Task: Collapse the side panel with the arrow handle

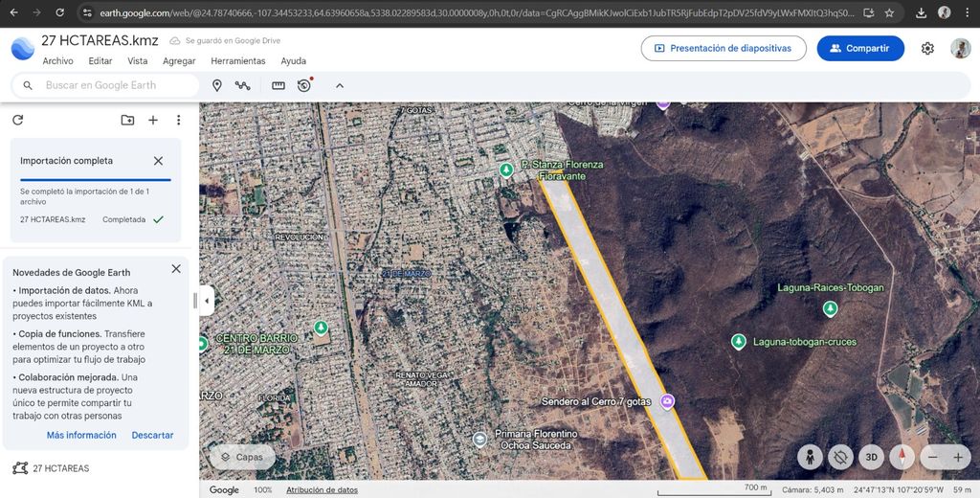Action: click(207, 301)
